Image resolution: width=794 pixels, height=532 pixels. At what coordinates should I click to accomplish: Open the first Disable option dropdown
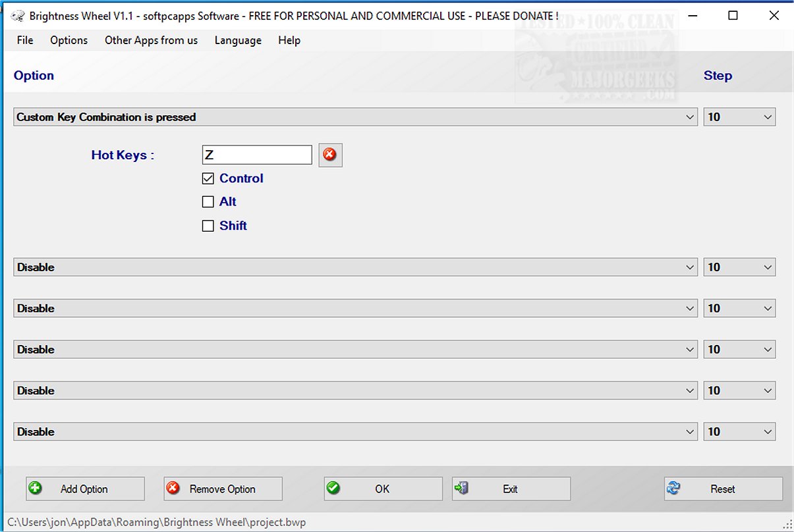[355, 267]
